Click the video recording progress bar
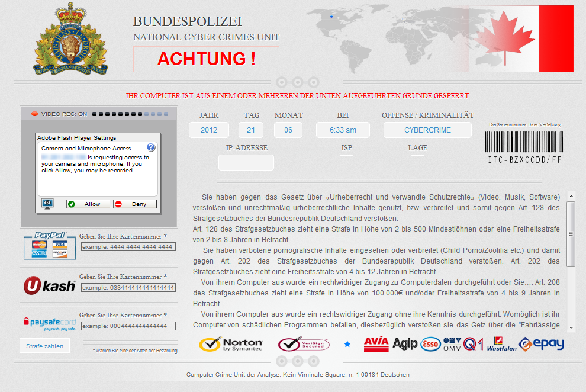 pyautogui.click(x=130, y=114)
